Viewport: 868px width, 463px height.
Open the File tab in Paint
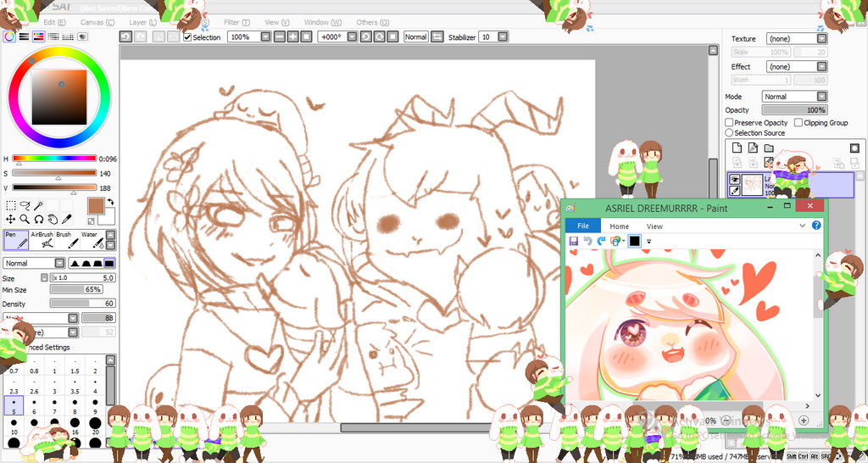(583, 226)
